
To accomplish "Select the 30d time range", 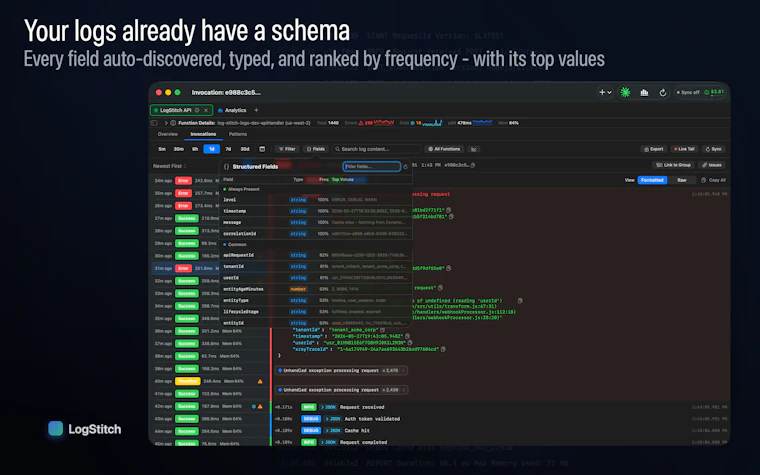I will click(x=245, y=149).
